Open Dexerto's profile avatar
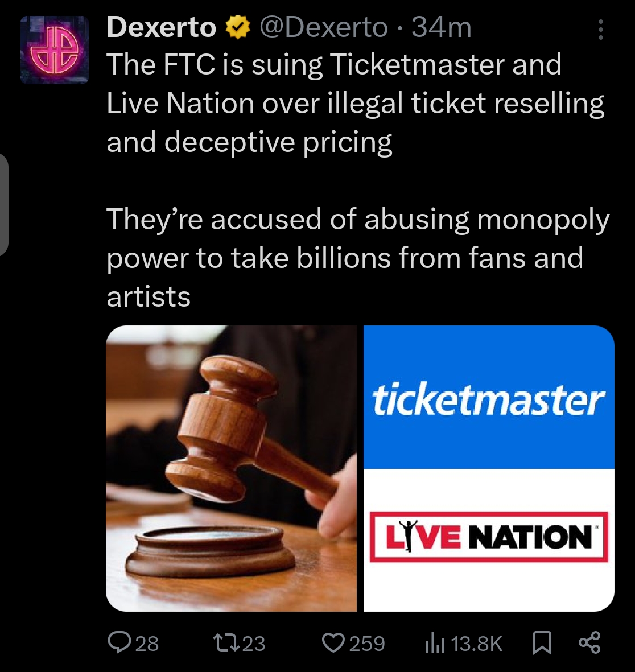 (55, 50)
